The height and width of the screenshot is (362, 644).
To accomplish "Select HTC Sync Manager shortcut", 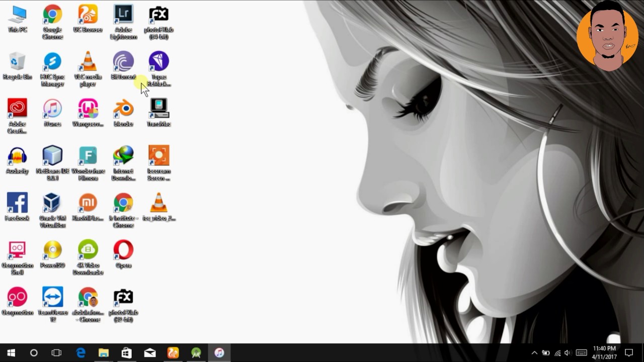I will click(53, 69).
